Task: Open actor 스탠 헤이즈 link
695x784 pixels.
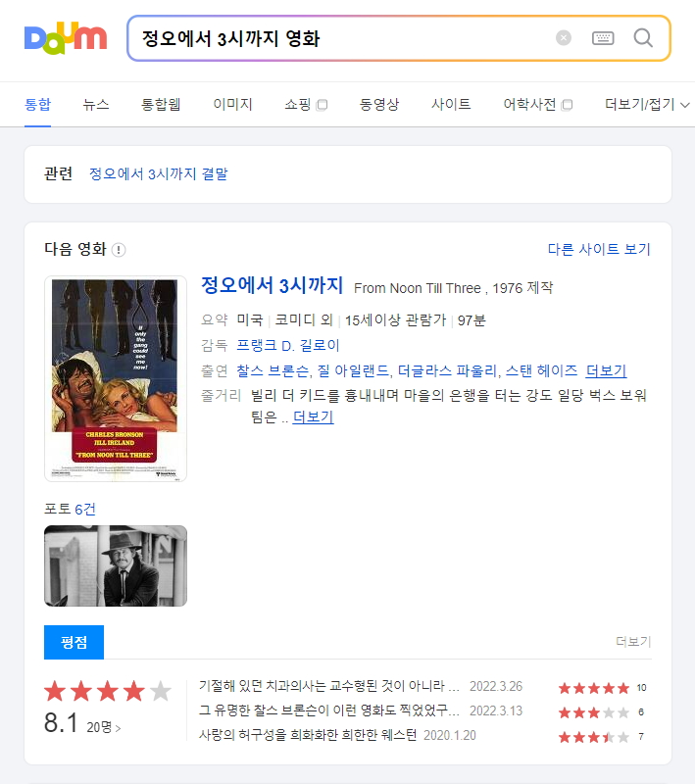Action: [x=541, y=371]
